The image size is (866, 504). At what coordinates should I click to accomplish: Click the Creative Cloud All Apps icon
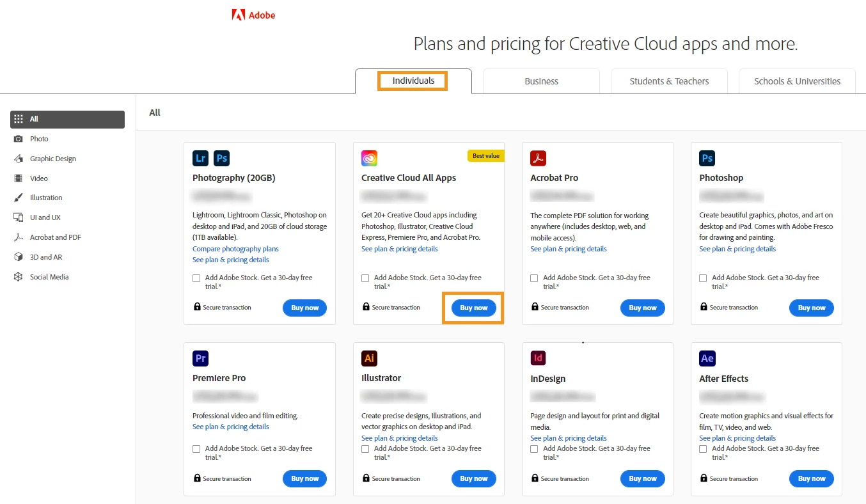tap(370, 158)
